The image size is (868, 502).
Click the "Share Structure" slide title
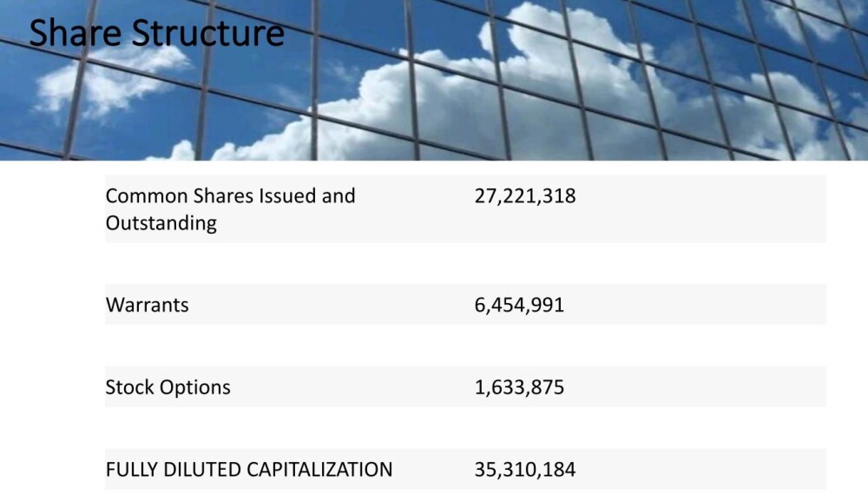click(x=156, y=33)
